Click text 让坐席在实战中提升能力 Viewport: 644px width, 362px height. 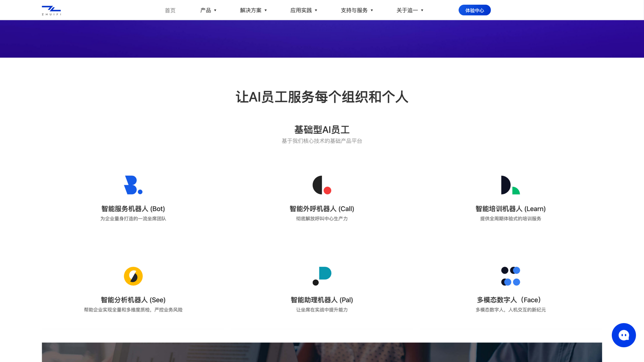(x=322, y=310)
